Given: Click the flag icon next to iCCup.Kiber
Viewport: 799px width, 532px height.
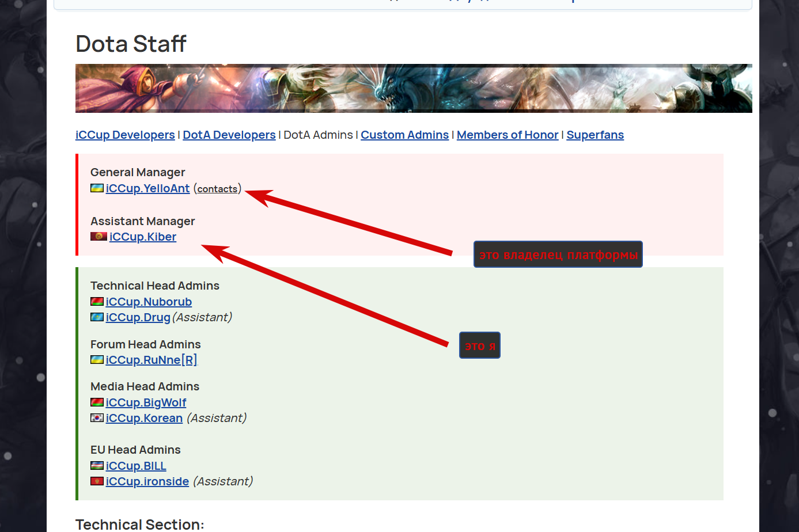Looking at the screenshot, I should point(99,237).
